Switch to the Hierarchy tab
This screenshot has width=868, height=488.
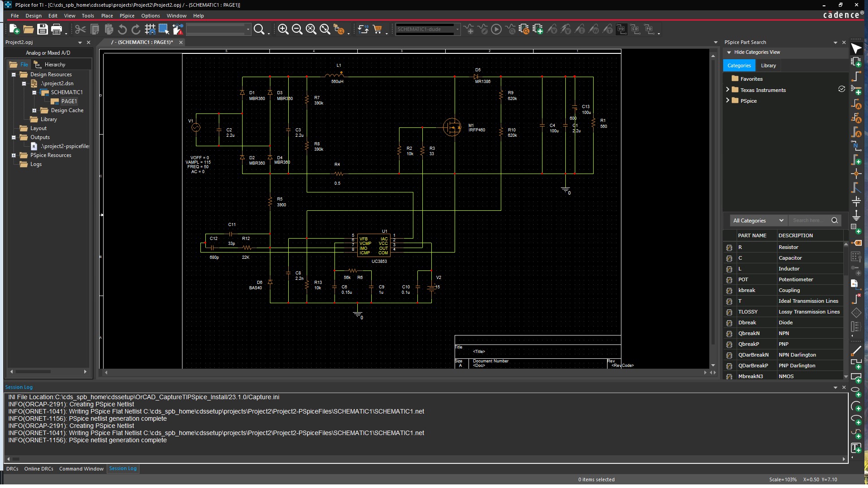pos(50,65)
